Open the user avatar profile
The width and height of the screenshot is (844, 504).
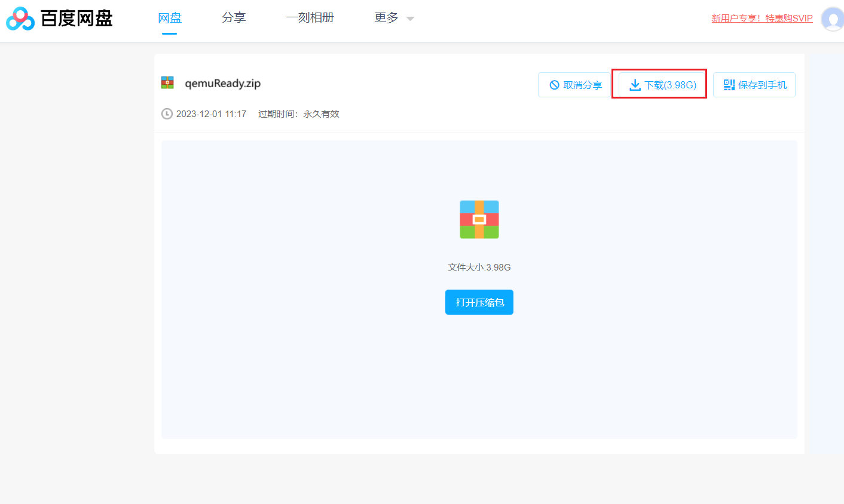(833, 19)
